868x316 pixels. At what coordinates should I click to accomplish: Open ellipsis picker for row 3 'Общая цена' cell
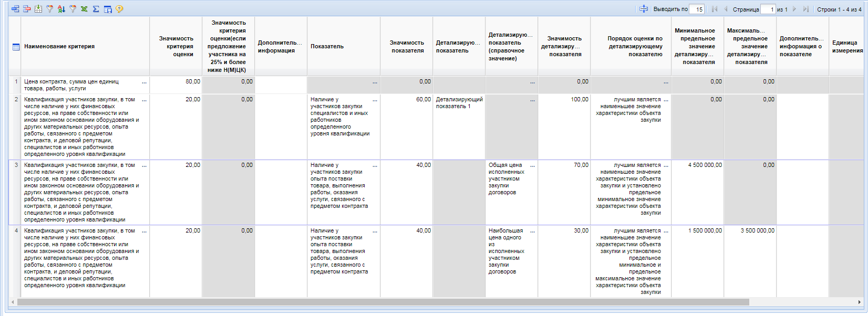[532, 166]
